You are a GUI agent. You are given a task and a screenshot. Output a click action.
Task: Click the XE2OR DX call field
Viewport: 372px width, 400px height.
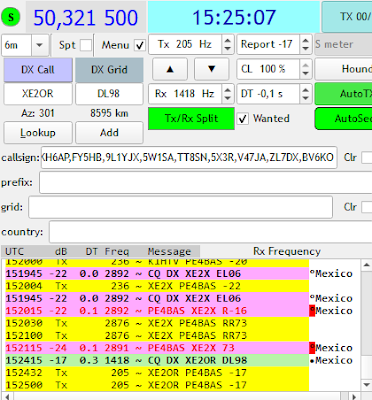coord(38,94)
